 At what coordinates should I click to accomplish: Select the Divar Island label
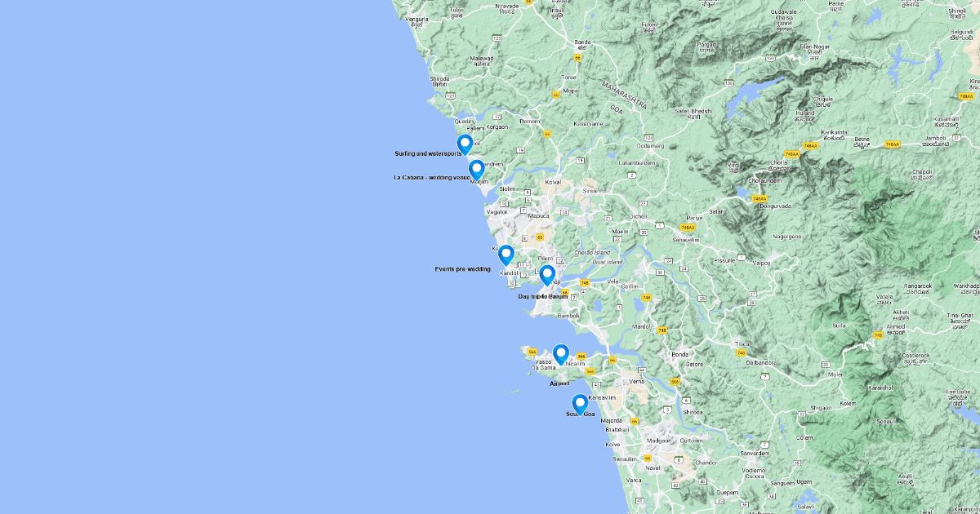click(x=608, y=262)
